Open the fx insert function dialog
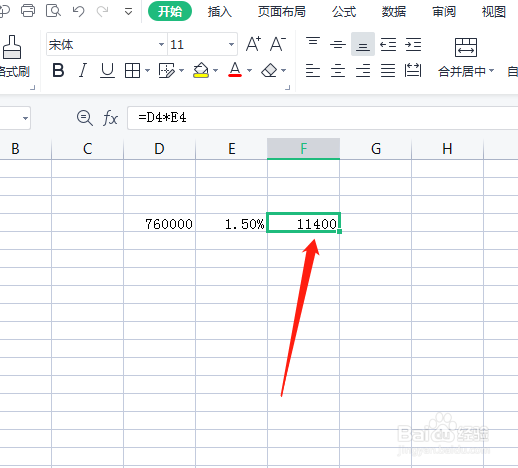The width and height of the screenshot is (518, 468). (110, 118)
